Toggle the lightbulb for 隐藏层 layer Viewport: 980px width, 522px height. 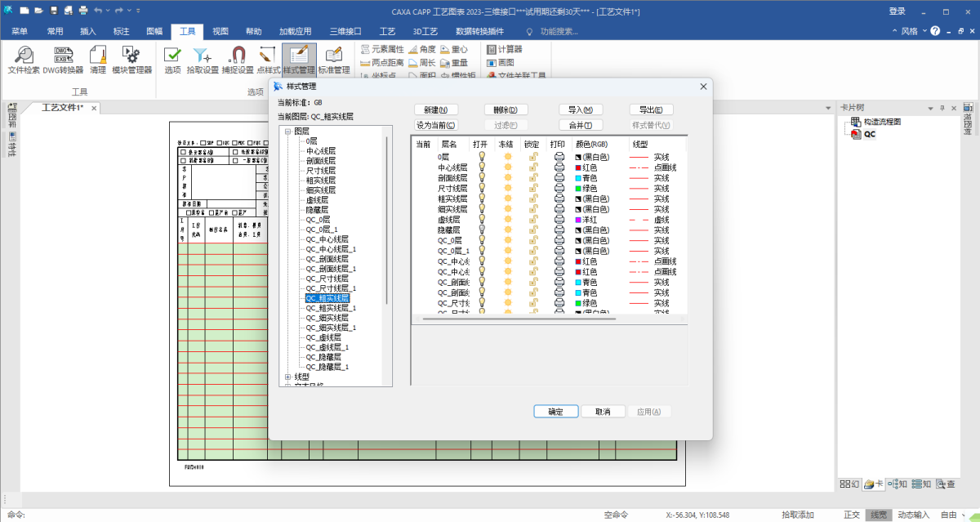click(482, 230)
